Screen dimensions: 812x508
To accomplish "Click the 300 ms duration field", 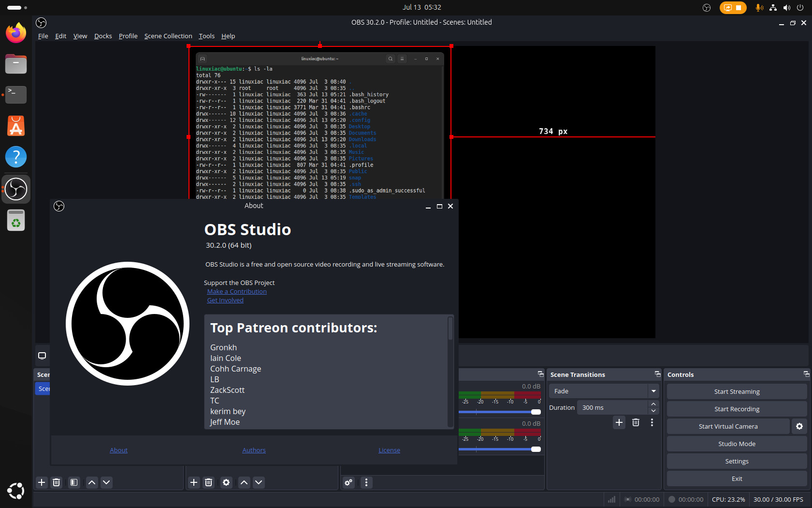I will coord(612,407).
